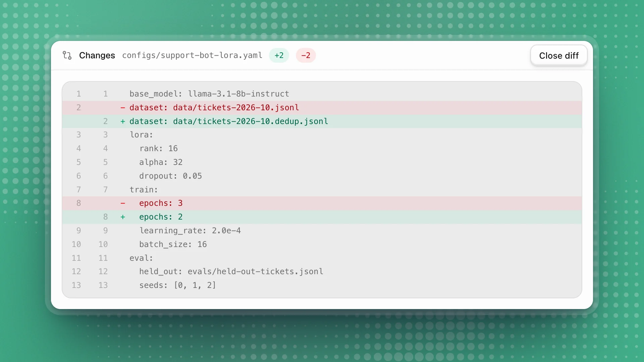
Task: Click the −2 deletions badge
Action: [x=306, y=55]
